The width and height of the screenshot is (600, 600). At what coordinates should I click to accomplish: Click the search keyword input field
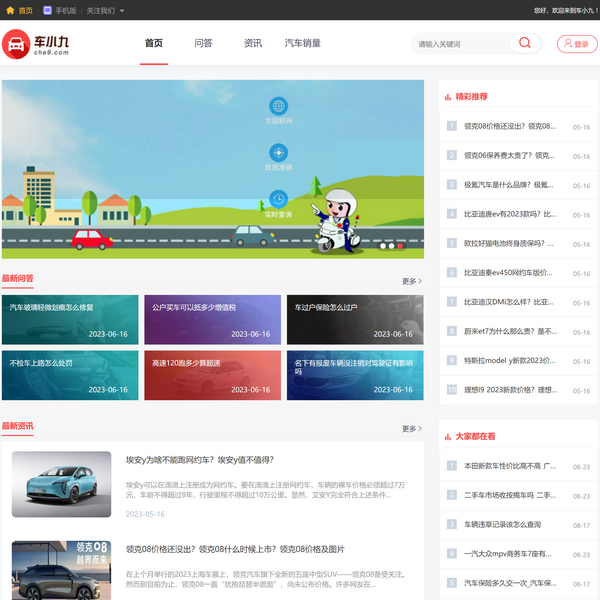coord(460,44)
